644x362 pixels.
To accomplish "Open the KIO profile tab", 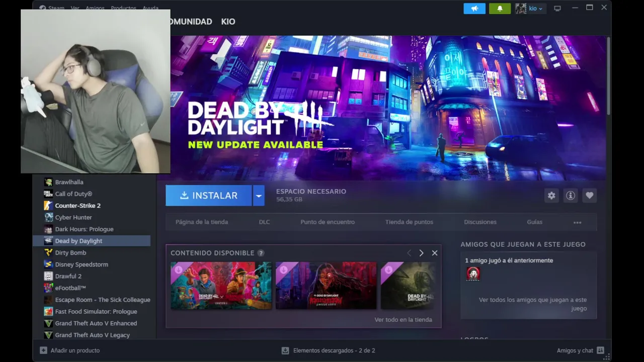I will click(228, 22).
